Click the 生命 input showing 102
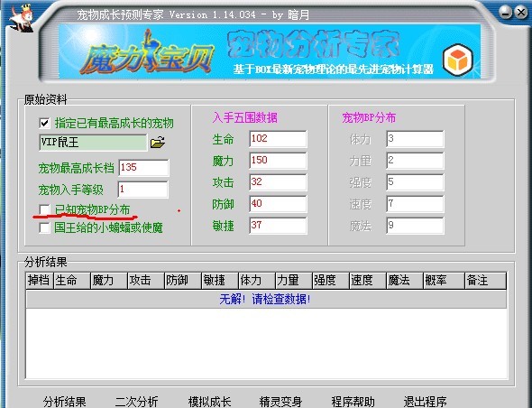The height and width of the screenshot is (408, 532). pyautogui.click(x=278, y=139)
